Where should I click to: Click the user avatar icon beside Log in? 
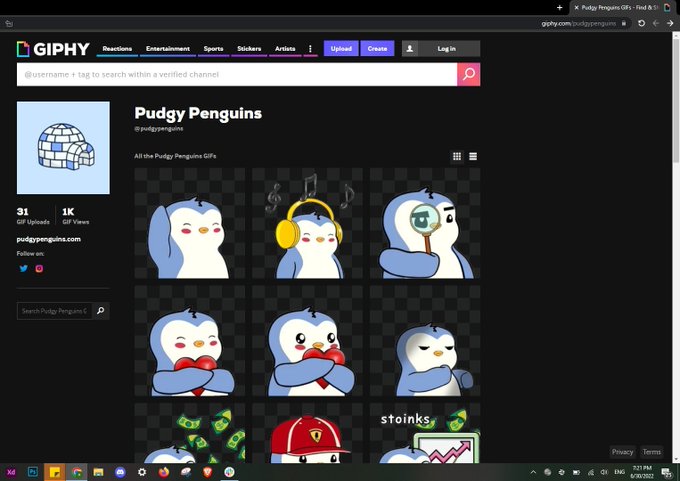tap(409, 49)
